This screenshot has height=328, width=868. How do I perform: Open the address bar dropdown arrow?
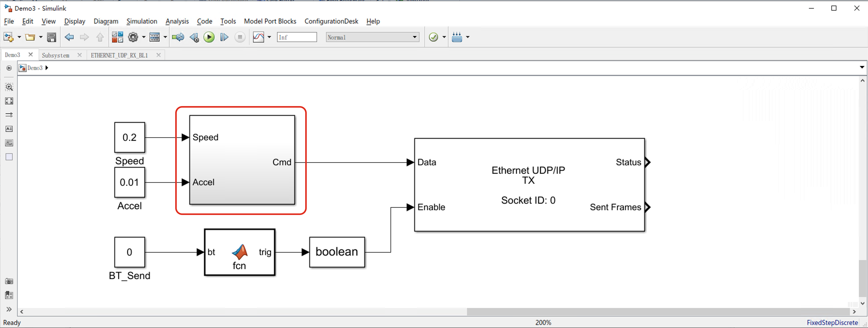[x=862, y=68]
